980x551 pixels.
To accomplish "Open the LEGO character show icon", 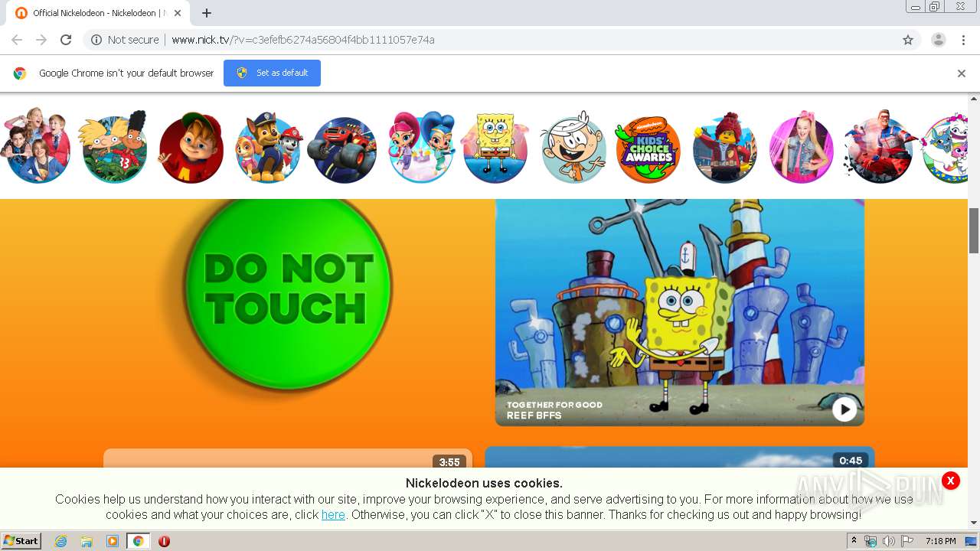I will pos(725,148).
